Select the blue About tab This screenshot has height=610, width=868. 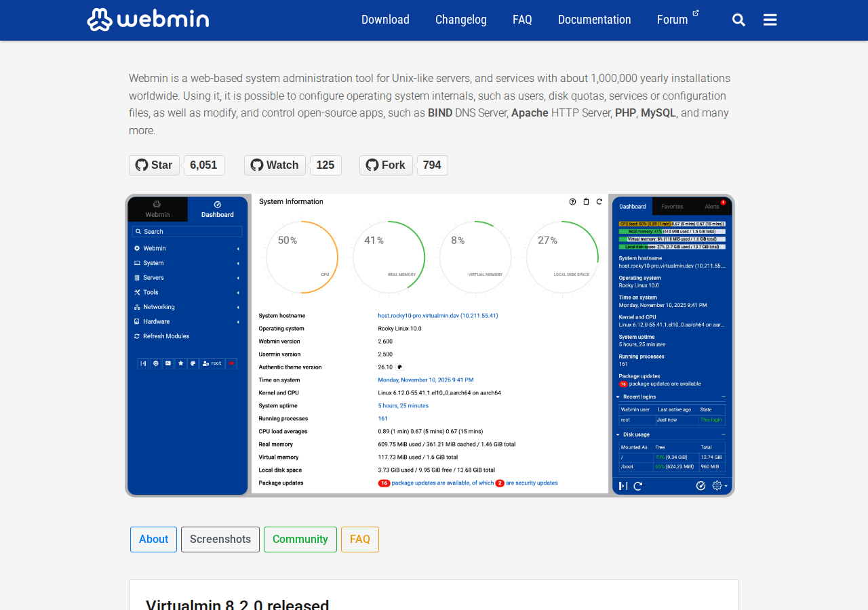153,540
